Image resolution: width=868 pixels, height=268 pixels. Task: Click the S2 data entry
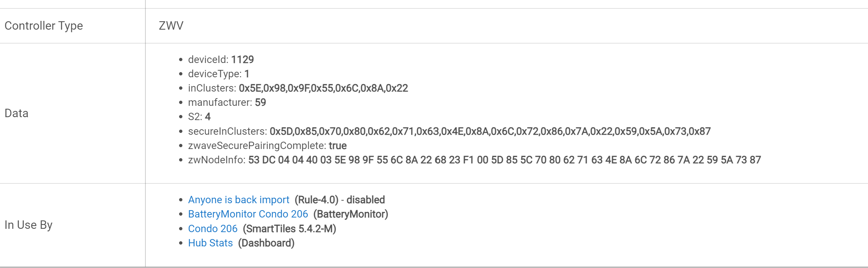click(199, 117)
